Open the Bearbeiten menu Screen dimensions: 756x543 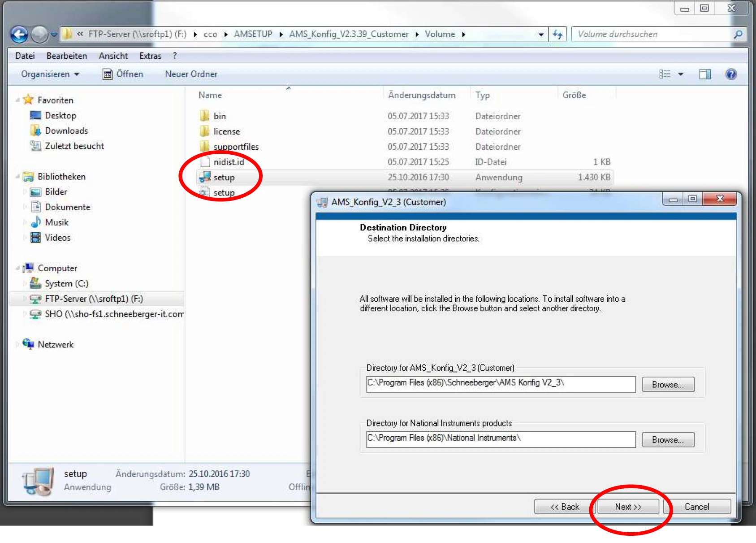tap(67, 56)
